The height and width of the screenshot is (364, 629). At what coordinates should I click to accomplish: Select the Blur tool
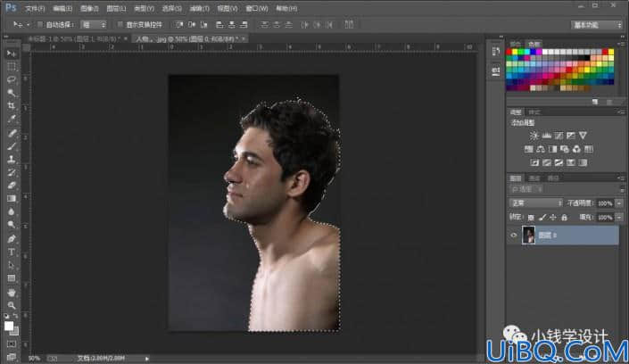12,212
